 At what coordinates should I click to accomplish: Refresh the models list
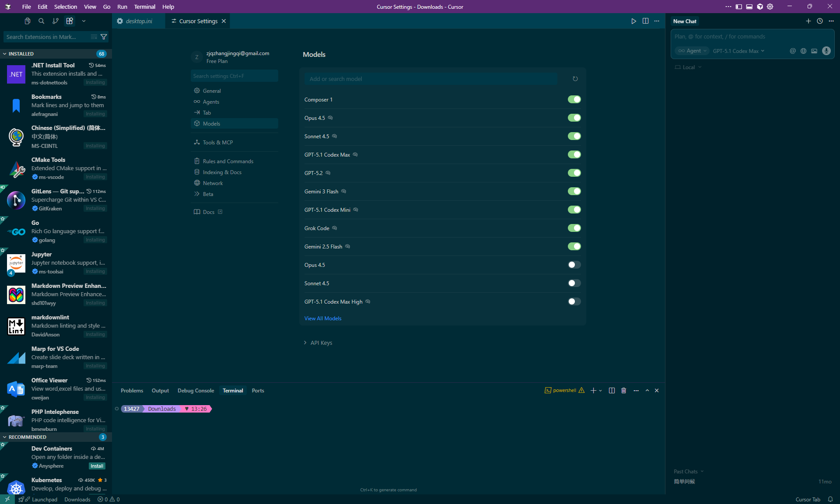[x=575, y=79]
